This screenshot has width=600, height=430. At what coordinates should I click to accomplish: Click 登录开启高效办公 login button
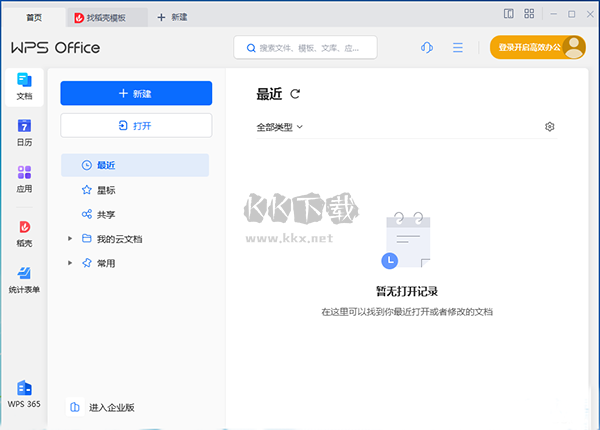(x=538, y=47)
